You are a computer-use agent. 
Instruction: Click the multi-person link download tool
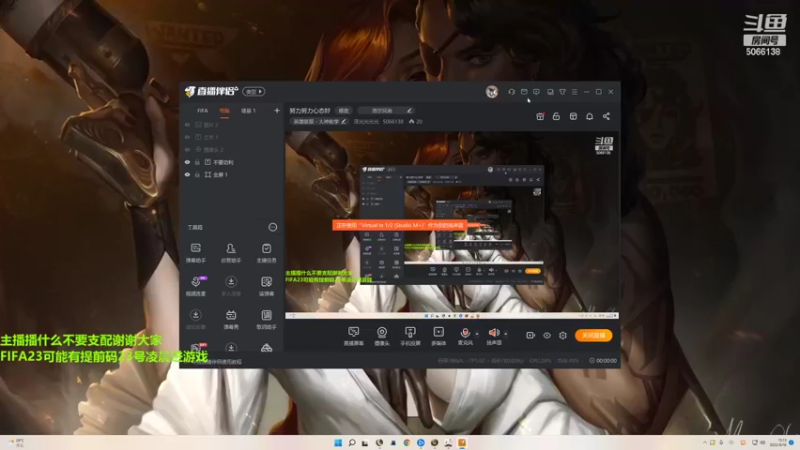pos(231,286)
